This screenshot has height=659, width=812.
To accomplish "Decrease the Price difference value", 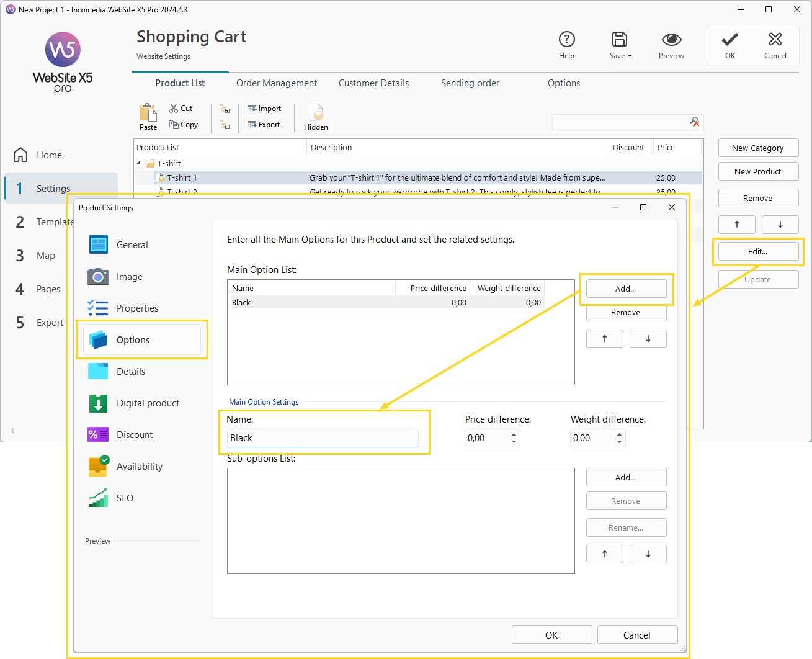I will click(x=514, y=442).
